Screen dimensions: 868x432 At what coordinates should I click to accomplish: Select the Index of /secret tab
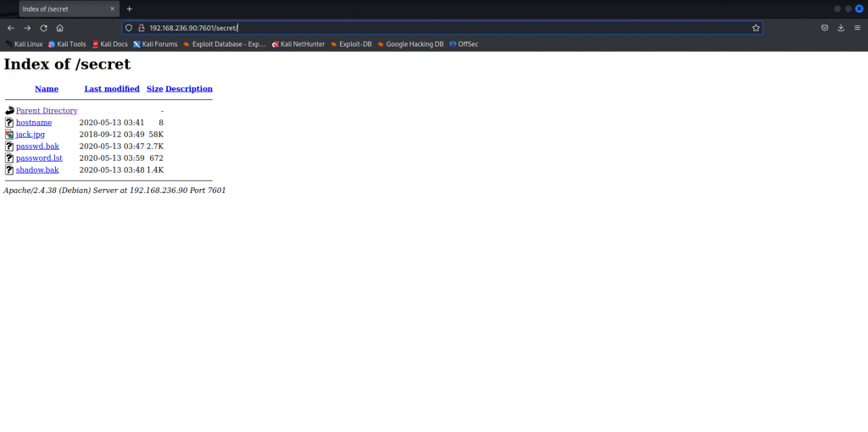[x=70, y=8]
